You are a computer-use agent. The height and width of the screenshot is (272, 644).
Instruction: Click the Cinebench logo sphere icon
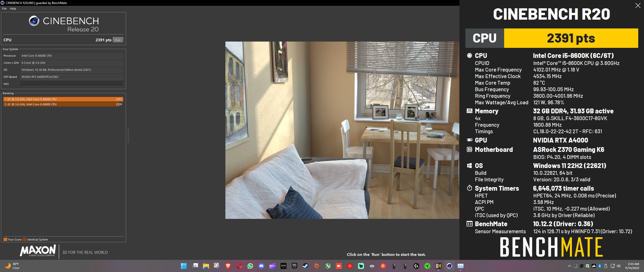click(34, 21)
